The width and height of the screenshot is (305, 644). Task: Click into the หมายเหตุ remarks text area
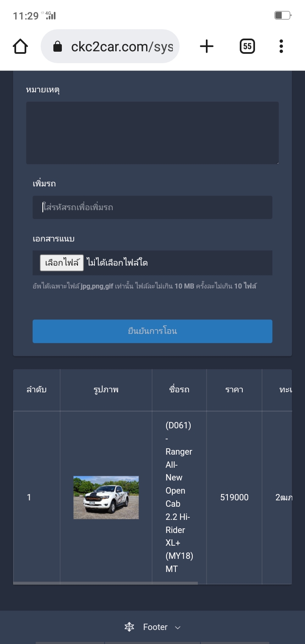click(152, 133)
